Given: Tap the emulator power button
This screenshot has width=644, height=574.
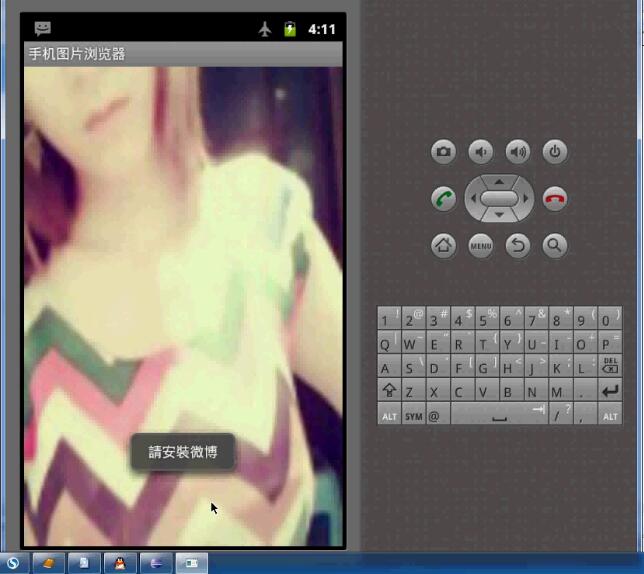Looking at the screenshot, I should tap(555, 152).
